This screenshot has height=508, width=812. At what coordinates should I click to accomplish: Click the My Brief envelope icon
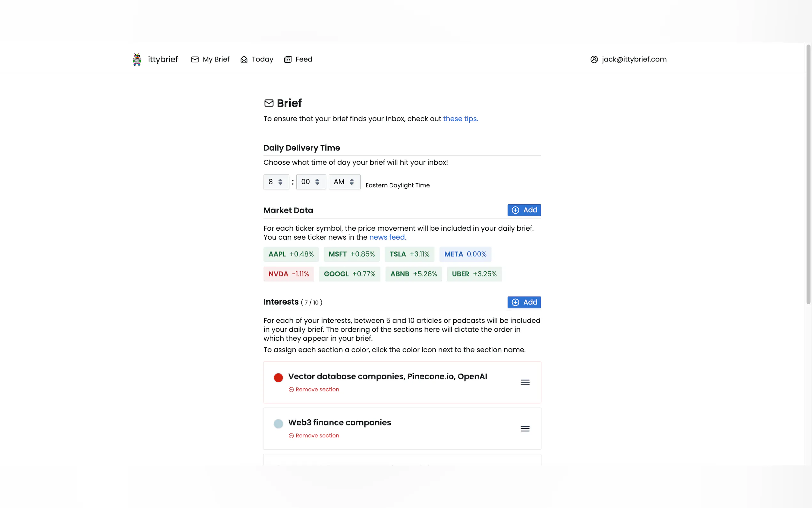click(x=195, y=60)
